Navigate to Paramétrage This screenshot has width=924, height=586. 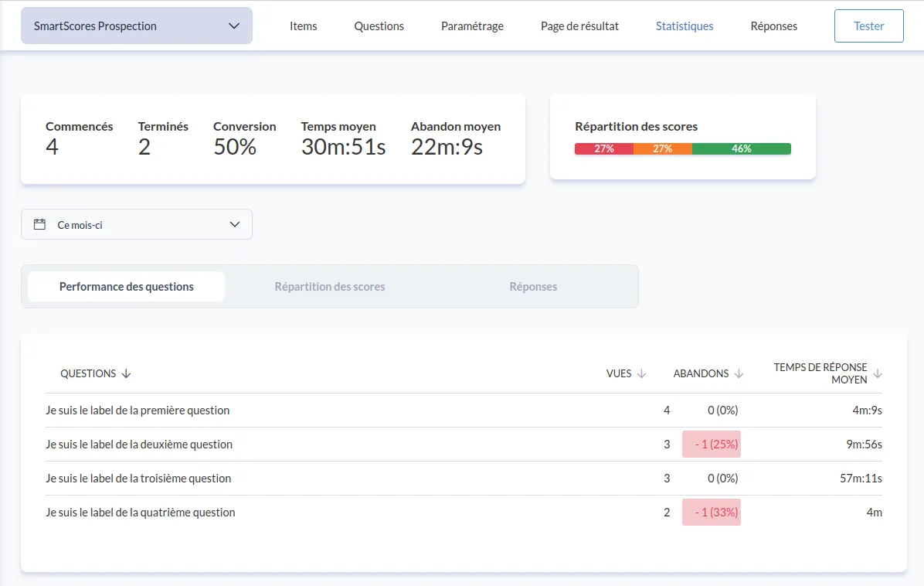[x=472, y=26]
